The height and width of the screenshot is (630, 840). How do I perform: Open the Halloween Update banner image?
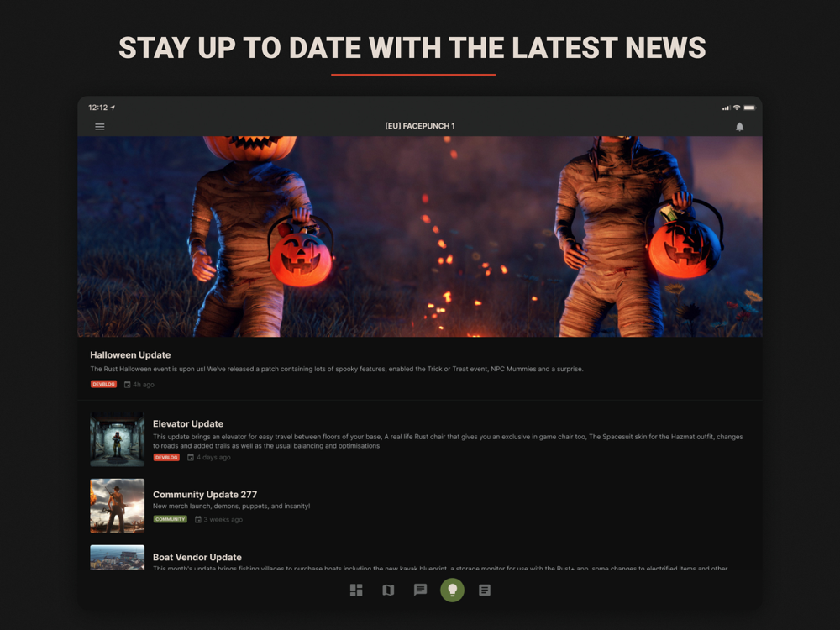pos(420,236)
